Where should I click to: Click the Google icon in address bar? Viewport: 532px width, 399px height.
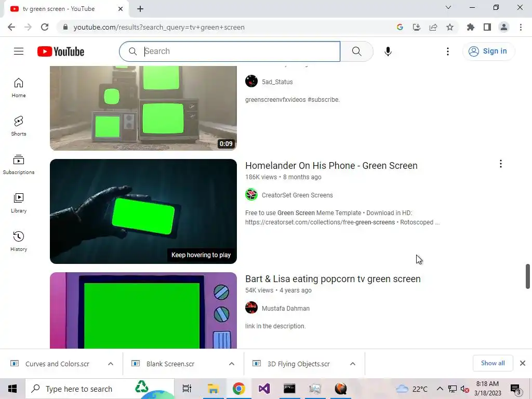click(x=400, y=27)
